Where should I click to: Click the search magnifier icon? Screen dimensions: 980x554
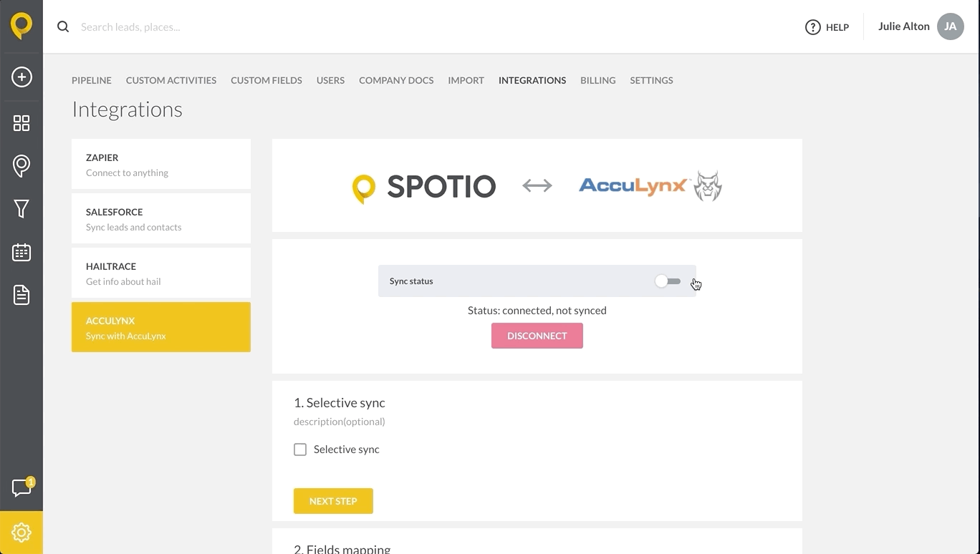click(63, 26)
